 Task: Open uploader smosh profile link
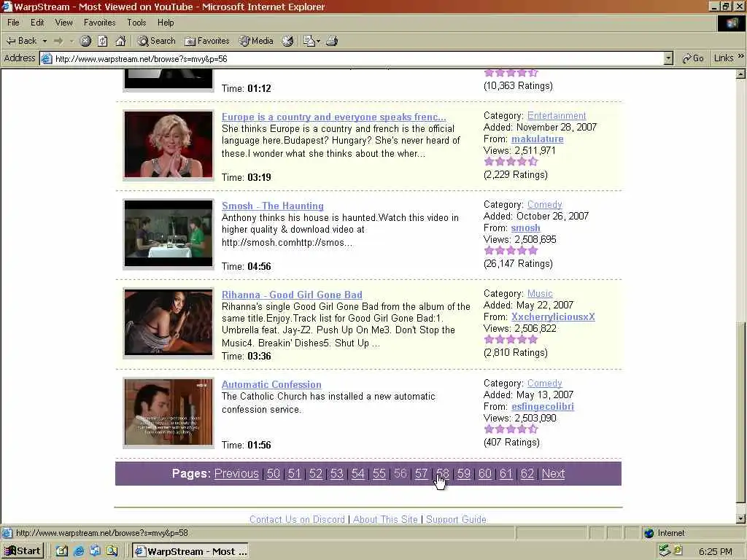[525, 228]
